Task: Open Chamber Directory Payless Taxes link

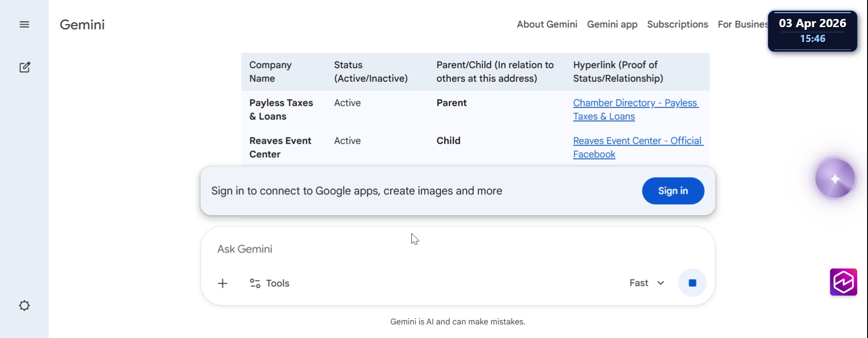Action: (635, 103)
